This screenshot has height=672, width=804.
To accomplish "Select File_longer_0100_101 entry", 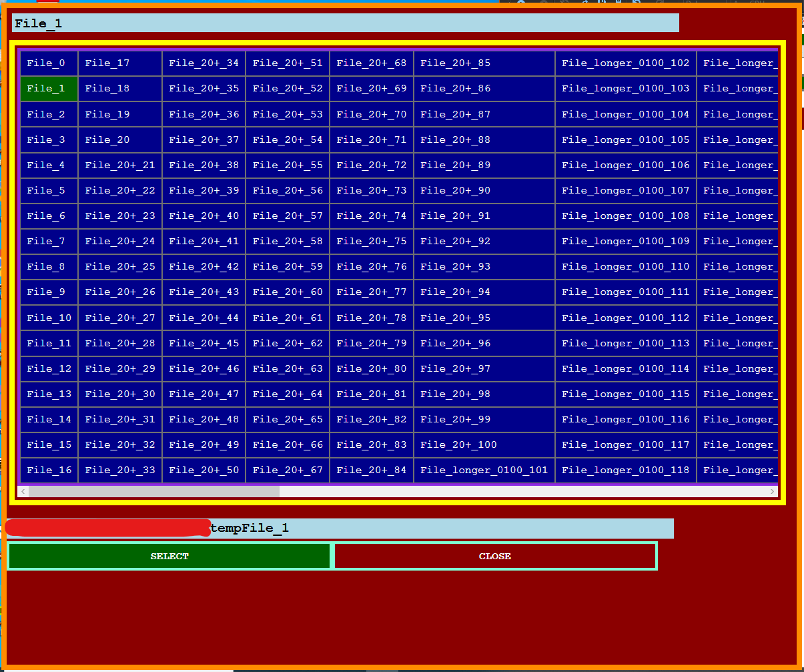I will (x=484, y=470).
